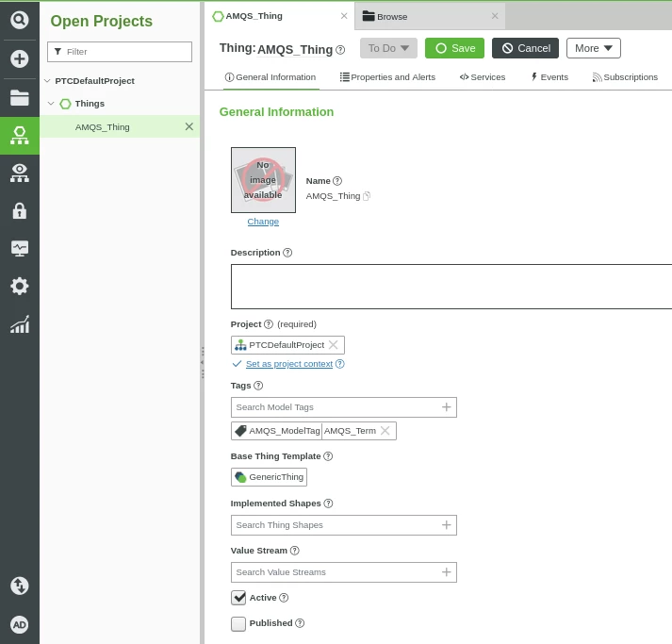Click the help icon beside Value Stream
The height and width of the screenshot is (644, 672).
click(x=294, y=551)
